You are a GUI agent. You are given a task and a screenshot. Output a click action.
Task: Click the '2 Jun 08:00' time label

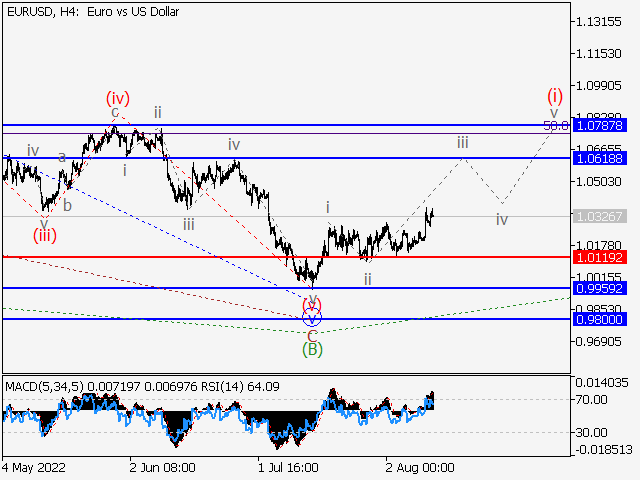pos(162,467)
